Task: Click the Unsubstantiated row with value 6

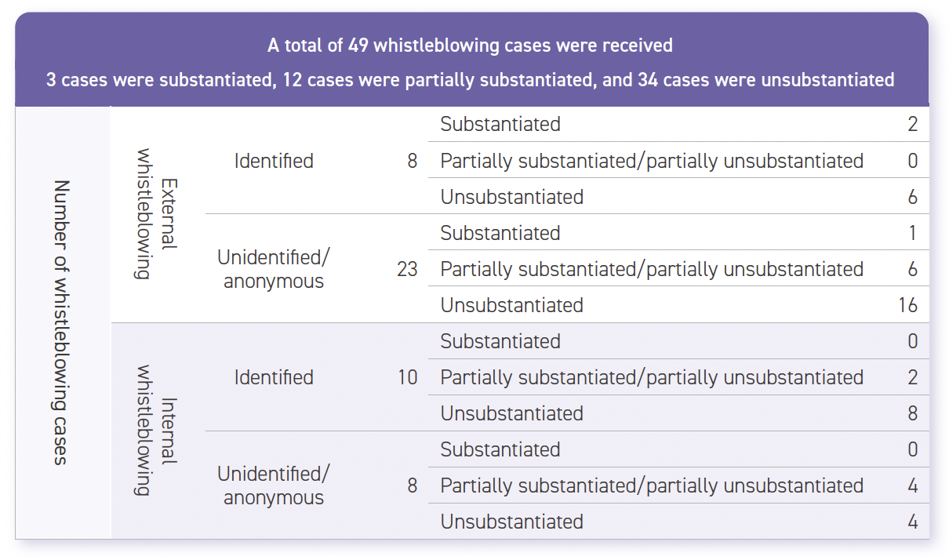Action: click(679, 197)
